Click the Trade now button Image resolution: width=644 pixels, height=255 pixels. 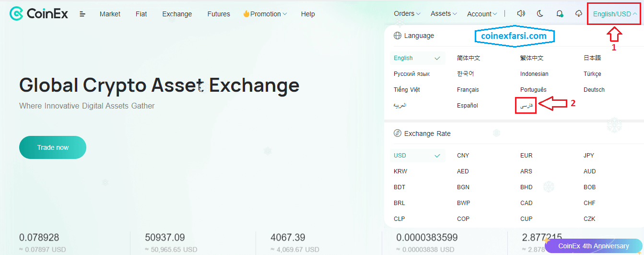tap(53, 147)
